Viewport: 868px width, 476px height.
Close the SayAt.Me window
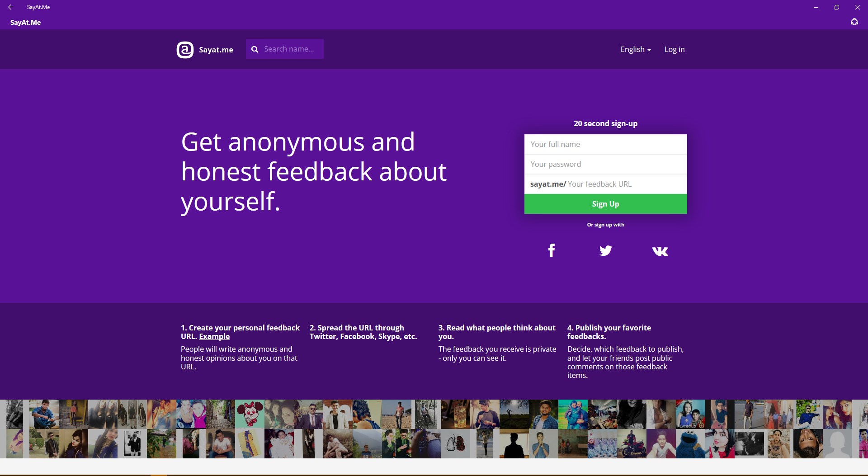[x=858, y=7]
